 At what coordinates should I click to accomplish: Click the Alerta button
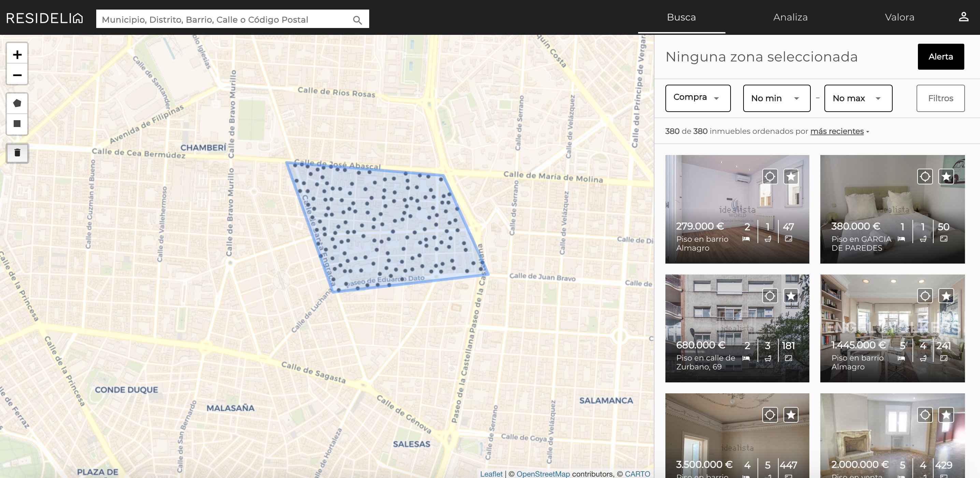point(940,57)
